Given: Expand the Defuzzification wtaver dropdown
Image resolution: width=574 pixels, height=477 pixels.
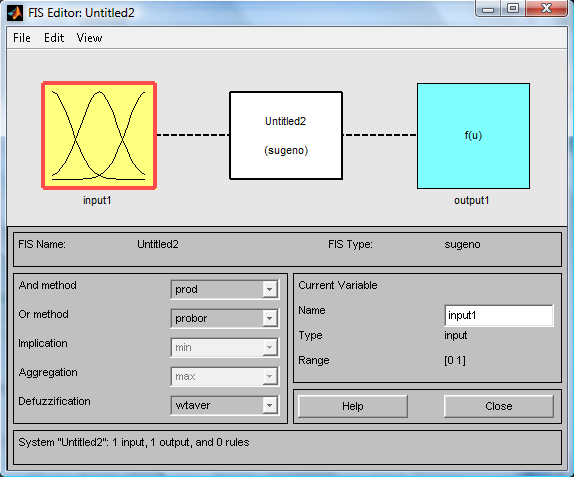Looking at the screenshot, I should [225, 405].
